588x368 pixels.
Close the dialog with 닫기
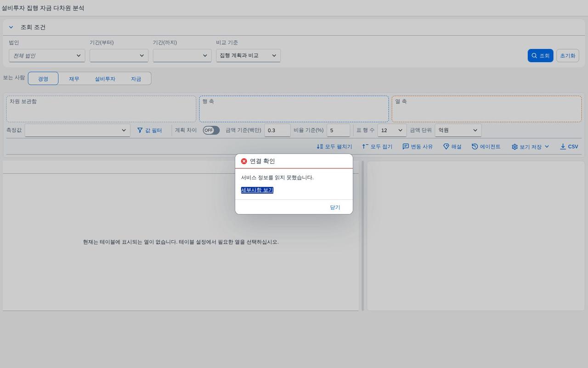335,207
